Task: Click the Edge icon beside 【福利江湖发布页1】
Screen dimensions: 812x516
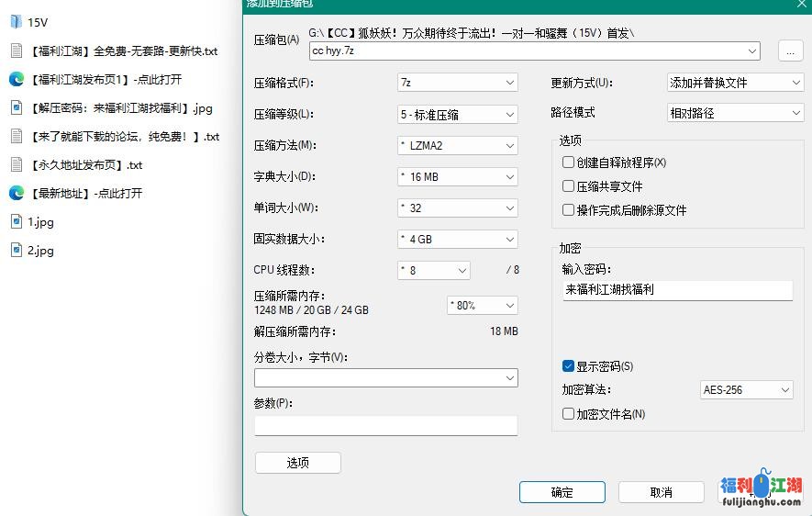Action: [x=16, y=79]
